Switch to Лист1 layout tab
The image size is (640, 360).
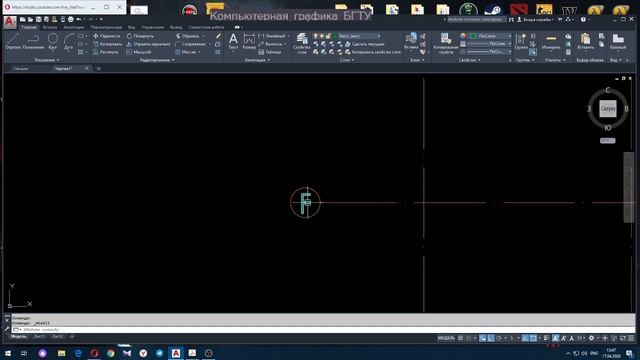tap(39, 337)
